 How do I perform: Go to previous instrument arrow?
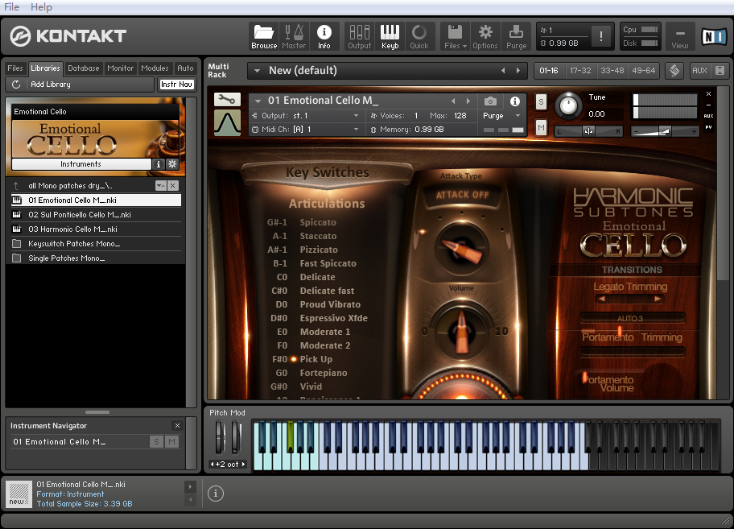click(453, 101)
